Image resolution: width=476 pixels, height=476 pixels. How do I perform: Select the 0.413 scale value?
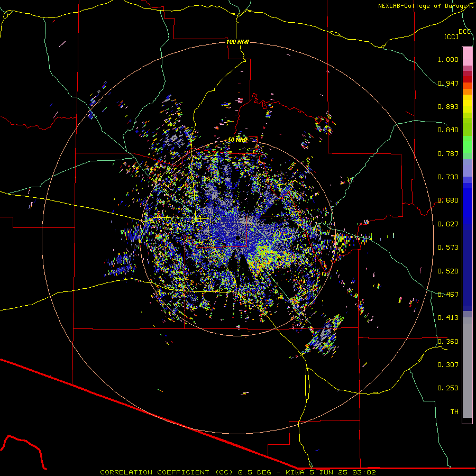448,318
